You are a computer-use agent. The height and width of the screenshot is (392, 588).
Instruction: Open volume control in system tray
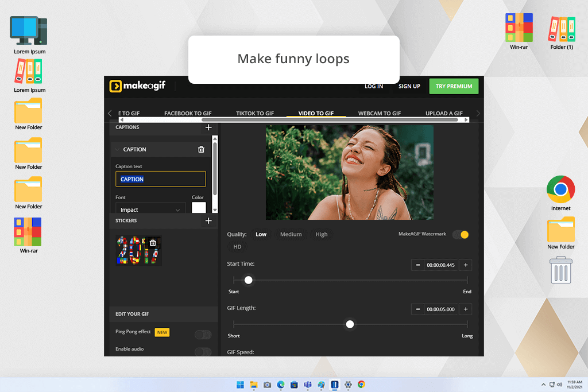(x=559, y=385)
